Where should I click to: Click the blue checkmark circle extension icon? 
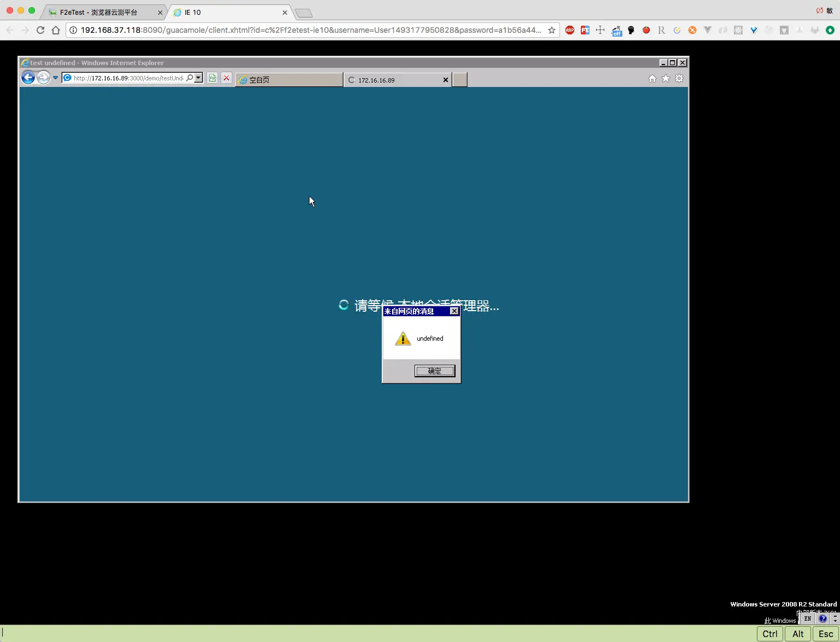(x=677, y=30)
